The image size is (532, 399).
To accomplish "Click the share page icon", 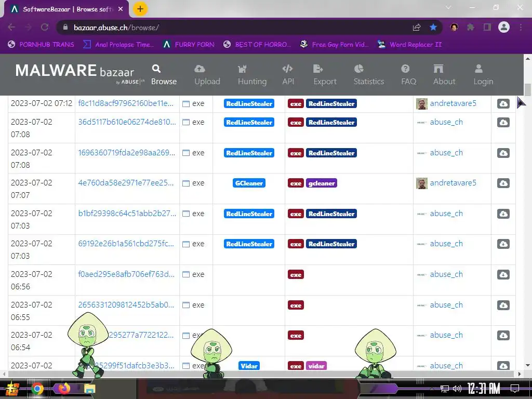I will tap(417, 27).
